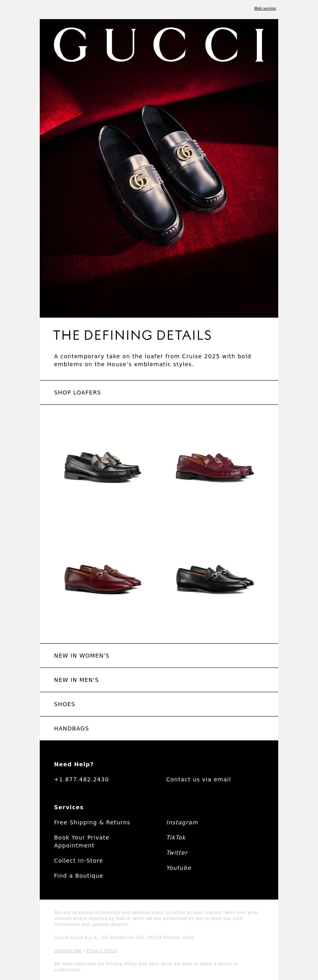This screenshot has height=980, width=318.
Task: Open the Web version link
Action: 265,8
